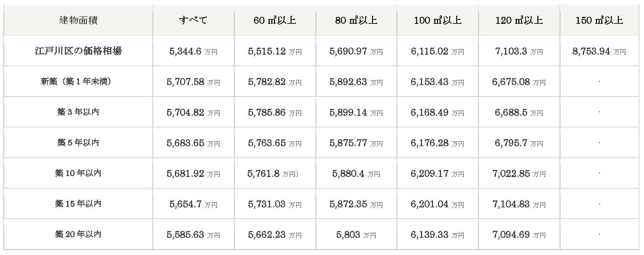Viewport: 644px width, 255px height.
Task: Click the 7,094.69万円 price cell
Action: (519, 234)
